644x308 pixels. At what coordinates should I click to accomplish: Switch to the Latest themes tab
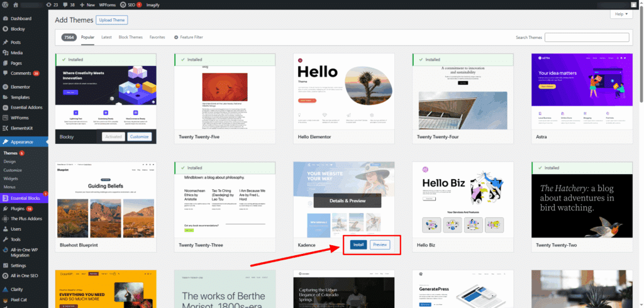(106, 37)
